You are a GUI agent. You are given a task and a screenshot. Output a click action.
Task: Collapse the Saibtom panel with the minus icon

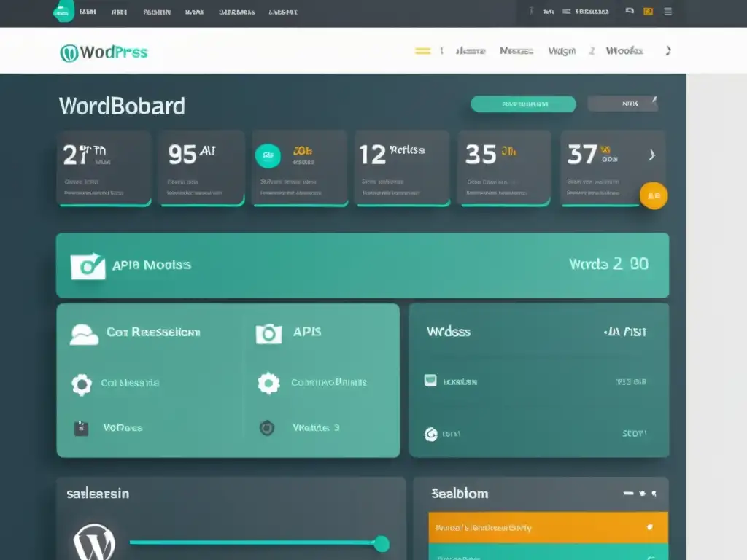(x=628, y=494)
